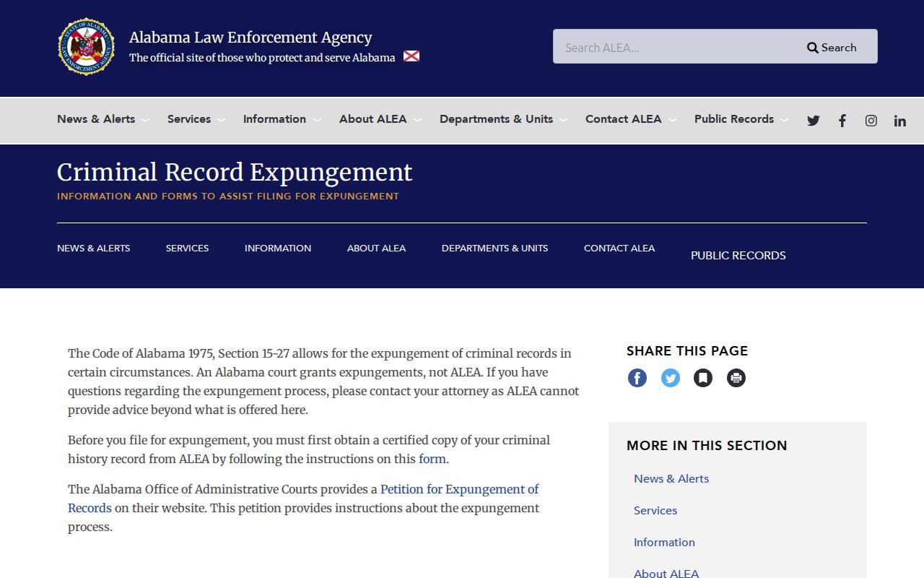This screenshot has height=578, width=924.
Task: Select NEWS & ALERTS in the blue sub-navigation
Action: pyautogui.click(x=94, y=248)
